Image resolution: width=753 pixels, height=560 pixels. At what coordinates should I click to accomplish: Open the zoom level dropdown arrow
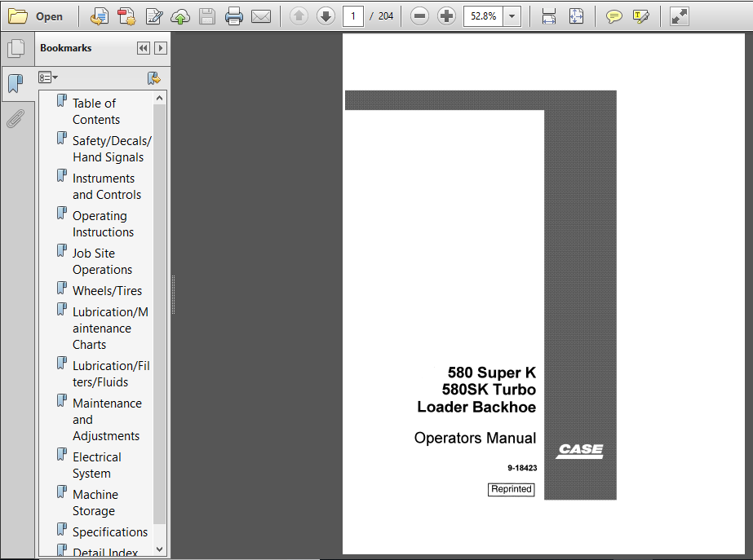pyautogui.click(x=512, y=16)
